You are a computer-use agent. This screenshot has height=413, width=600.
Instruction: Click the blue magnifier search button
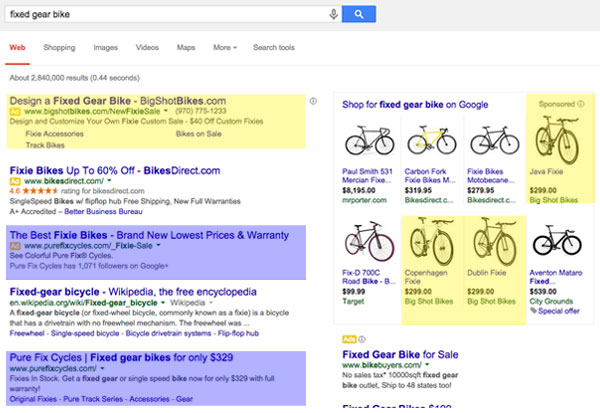pyautogui.click(x=359, y=14)
